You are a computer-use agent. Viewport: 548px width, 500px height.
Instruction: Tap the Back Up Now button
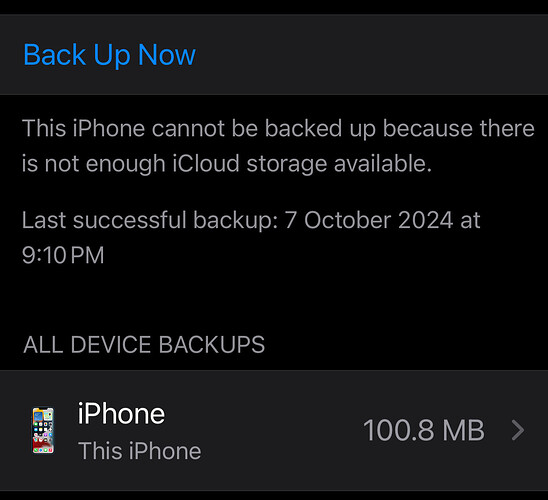pos(109,55)
